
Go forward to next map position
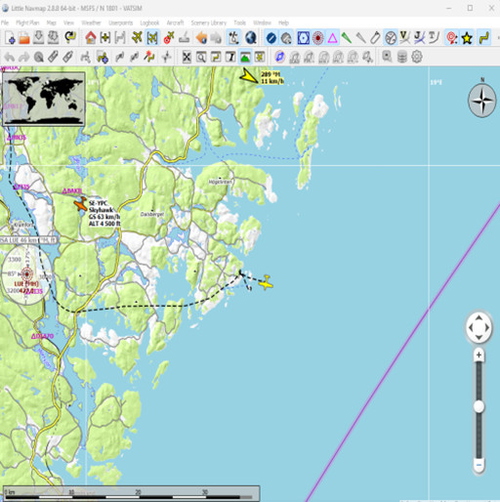[x=216, y=38]
